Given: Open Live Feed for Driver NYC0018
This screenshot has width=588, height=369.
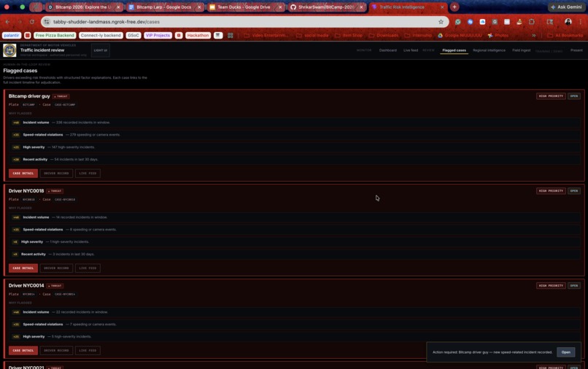Looking at the screenshot, I should (88, 268).
